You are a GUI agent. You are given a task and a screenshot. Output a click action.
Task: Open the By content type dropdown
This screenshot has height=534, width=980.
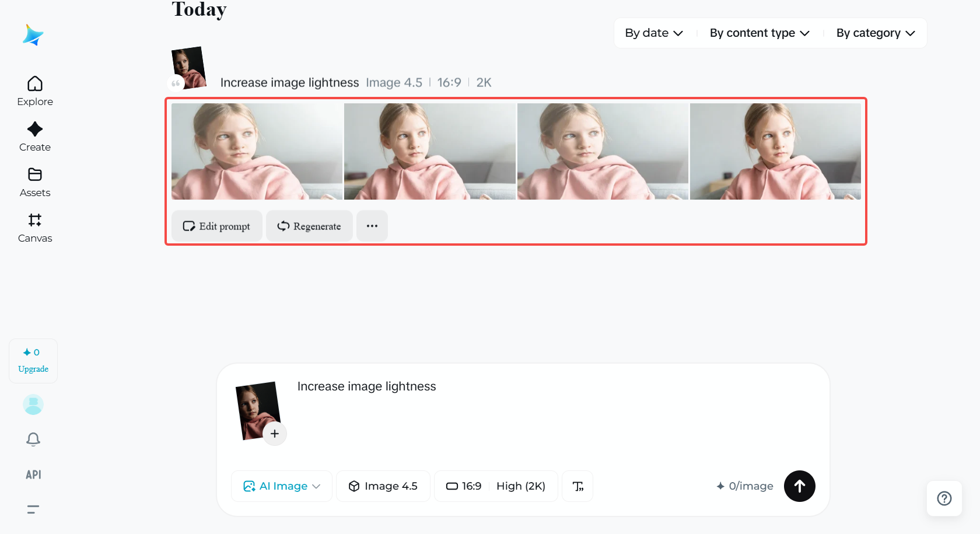pos(759,33)
